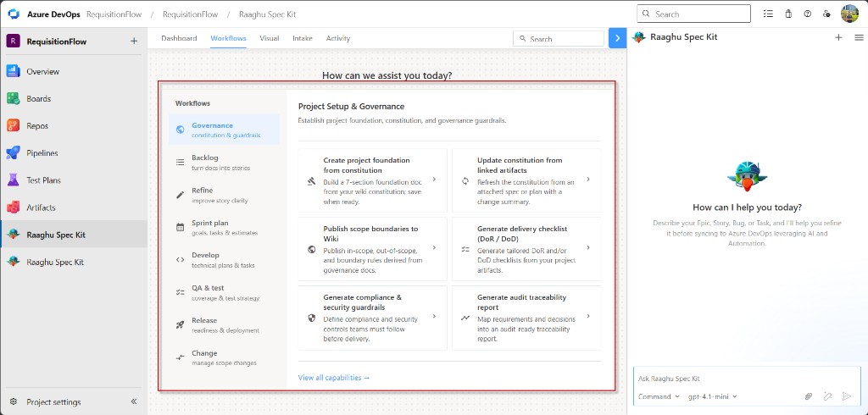868x415 pixels.
Task: Open the Intake tab
Action: (303, 38)
